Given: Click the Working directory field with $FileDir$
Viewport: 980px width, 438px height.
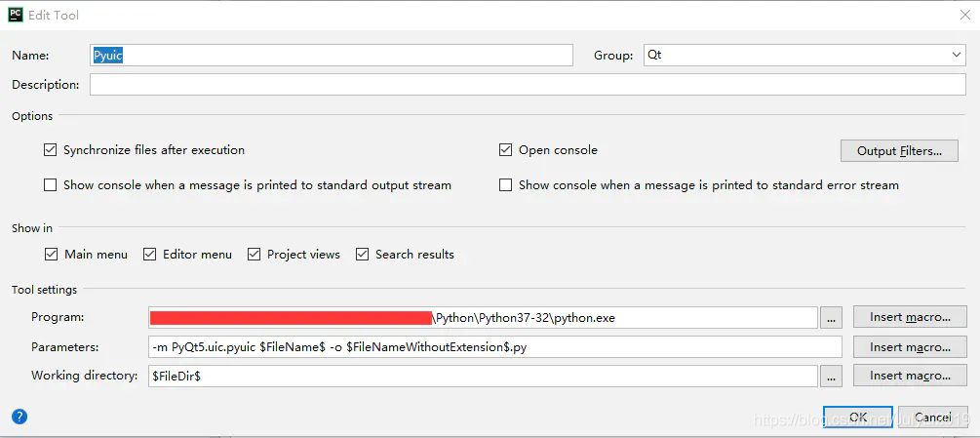Looking at the screenshot, I should point(483,377).
